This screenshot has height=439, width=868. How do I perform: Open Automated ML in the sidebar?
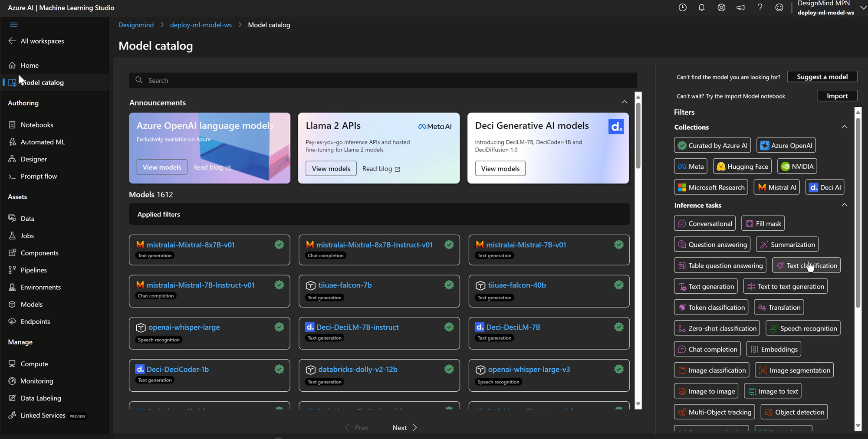point(43,142)
